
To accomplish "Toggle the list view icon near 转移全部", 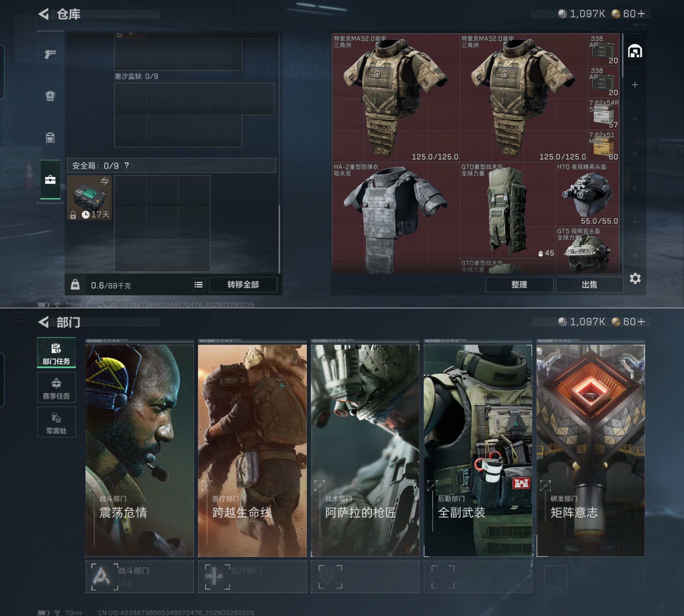I will [x=199, y=285].
